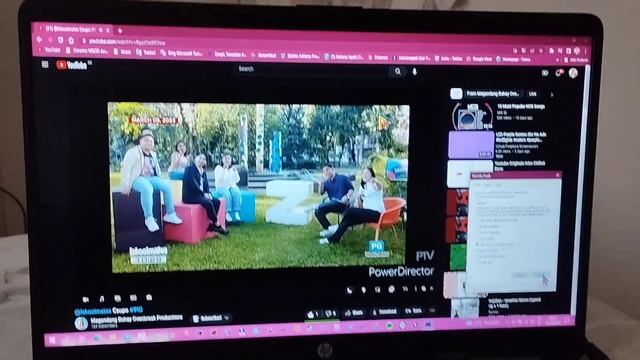Open the YouTube create video icon

[x=544, y=73]
